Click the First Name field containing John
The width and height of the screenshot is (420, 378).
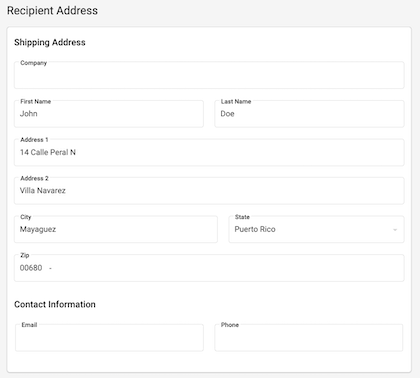coord(109,114)
